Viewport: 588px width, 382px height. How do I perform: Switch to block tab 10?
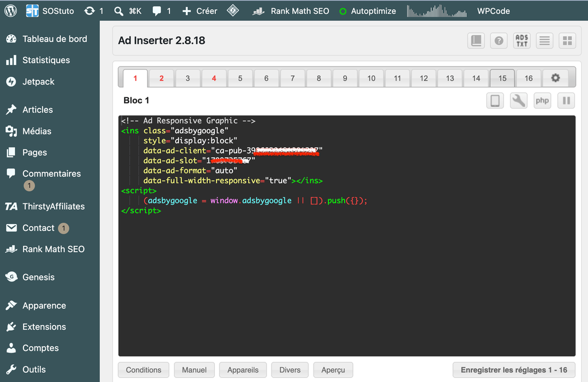pyautogui.click(x=372, y=78)
